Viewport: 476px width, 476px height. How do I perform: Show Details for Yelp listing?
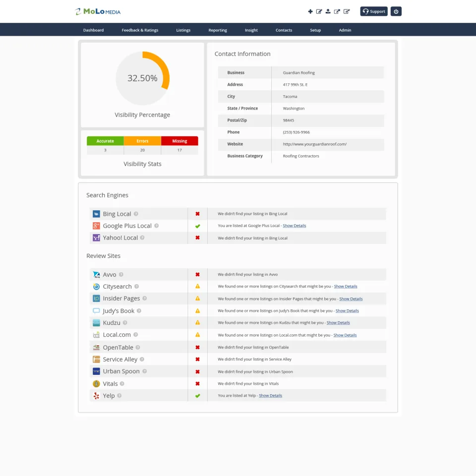click(270, 396)
